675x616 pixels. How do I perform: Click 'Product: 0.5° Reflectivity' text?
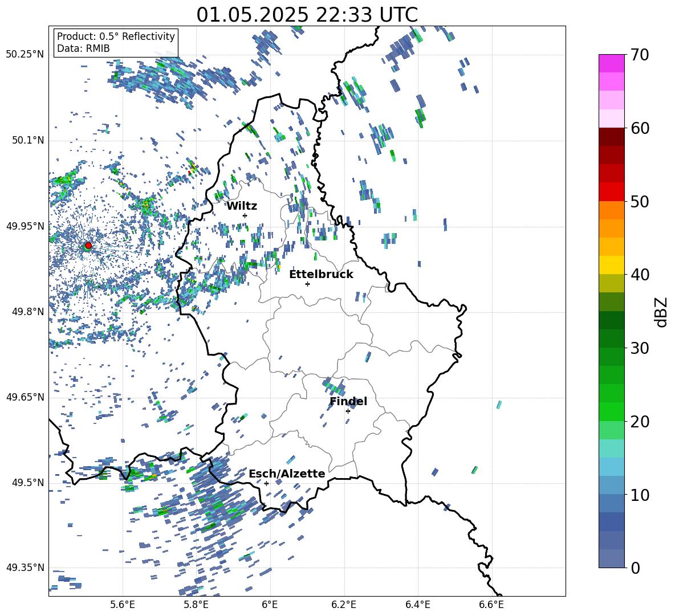tap(116, 36)
